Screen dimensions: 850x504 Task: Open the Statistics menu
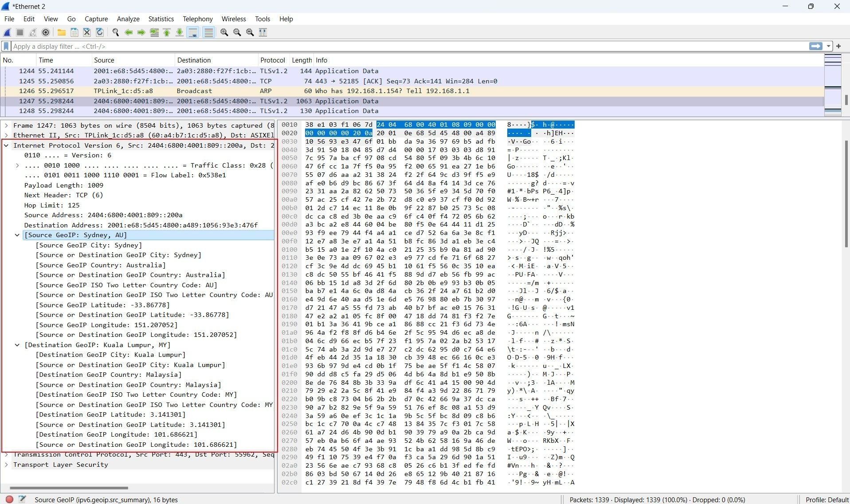pos(161,19)
